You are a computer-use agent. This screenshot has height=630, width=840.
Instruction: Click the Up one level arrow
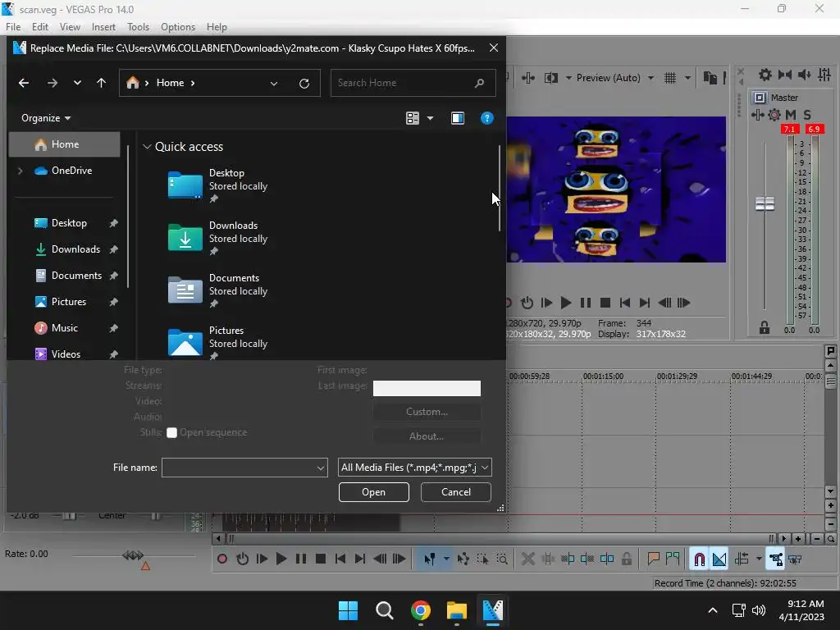pyautogui.click(x=101, y=83)
